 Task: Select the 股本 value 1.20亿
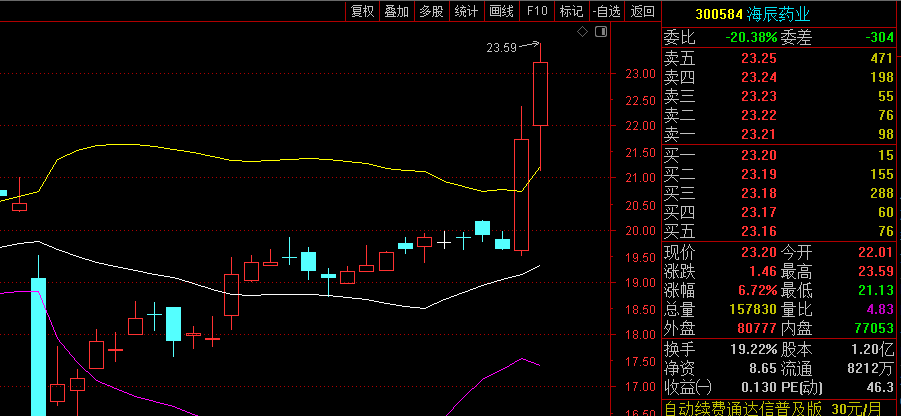[x=873, y=349]
